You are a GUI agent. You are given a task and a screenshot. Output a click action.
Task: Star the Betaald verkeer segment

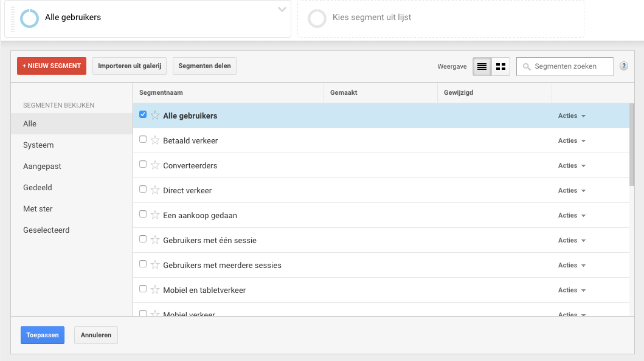[155, 140]
